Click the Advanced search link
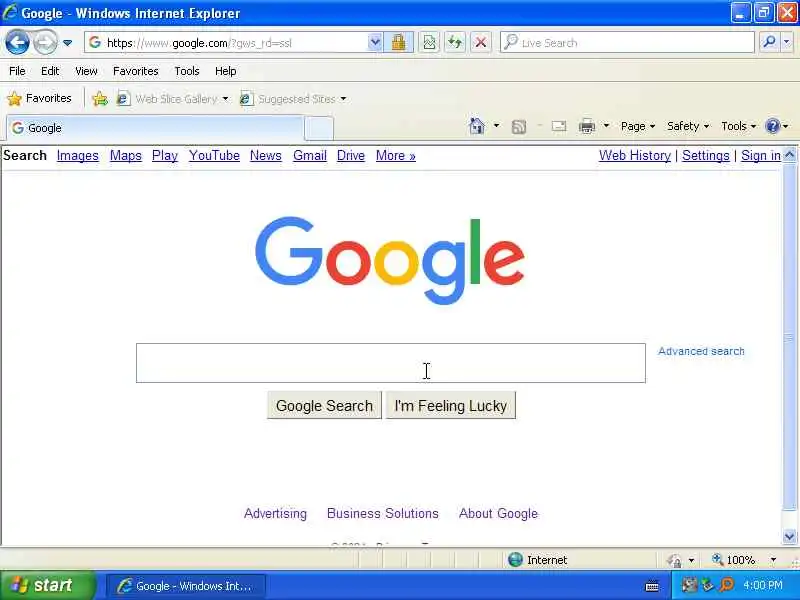The width and height of the screenshot is (800, 600). pyautogui.click(x=701, y=351)
